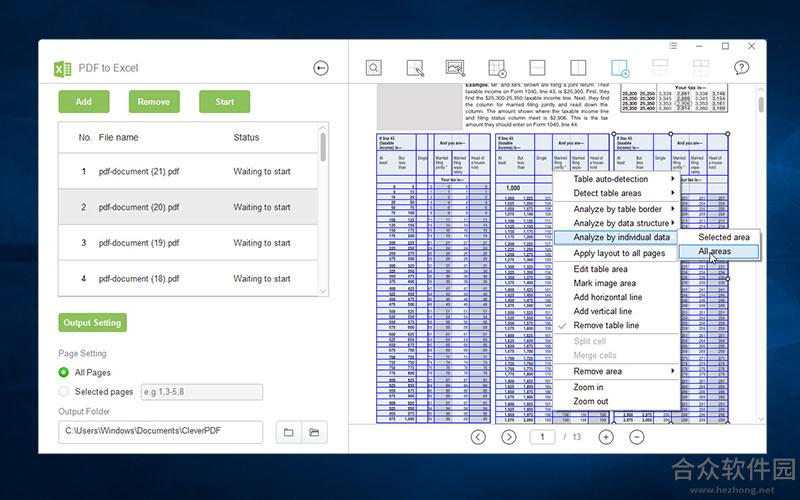Choose Apply layout to all pages
Viewport: 800px width, 500px height.
point(616,253)
